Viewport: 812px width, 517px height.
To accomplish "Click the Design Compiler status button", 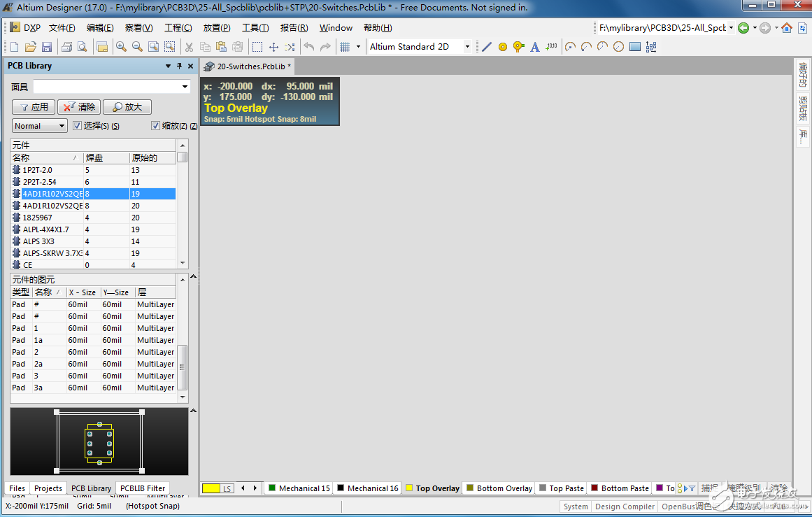I will (625, 506).
